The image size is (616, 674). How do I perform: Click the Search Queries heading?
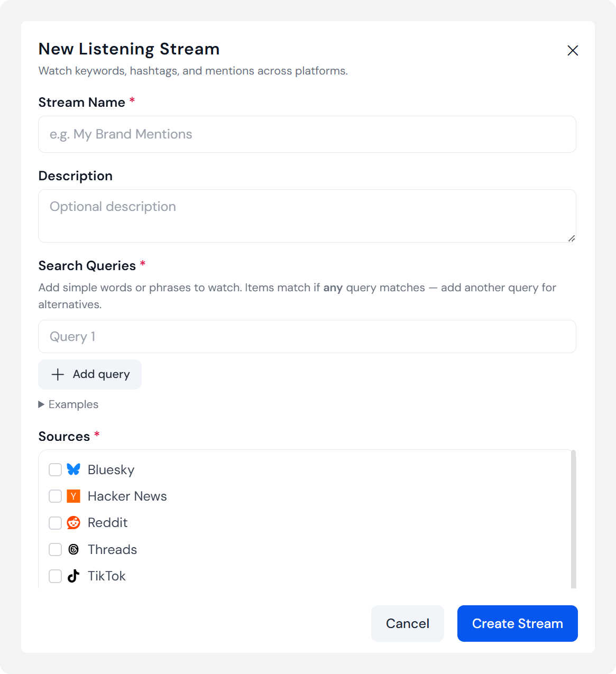[x=87, y=265]
